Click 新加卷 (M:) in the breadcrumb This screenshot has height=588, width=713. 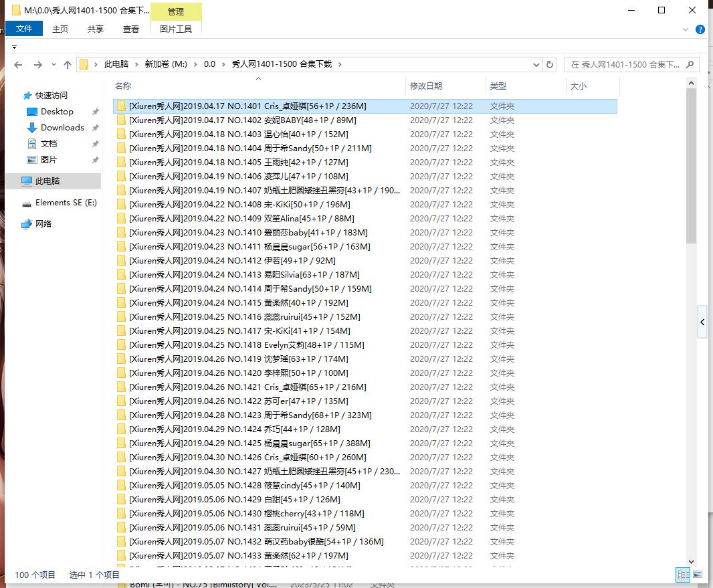(166, 65)
